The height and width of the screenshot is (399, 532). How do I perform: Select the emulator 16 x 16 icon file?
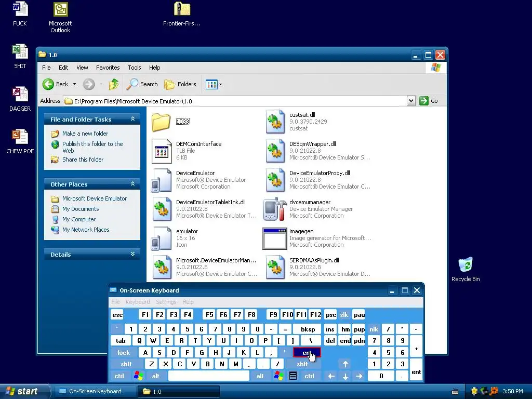coord(162,238)
